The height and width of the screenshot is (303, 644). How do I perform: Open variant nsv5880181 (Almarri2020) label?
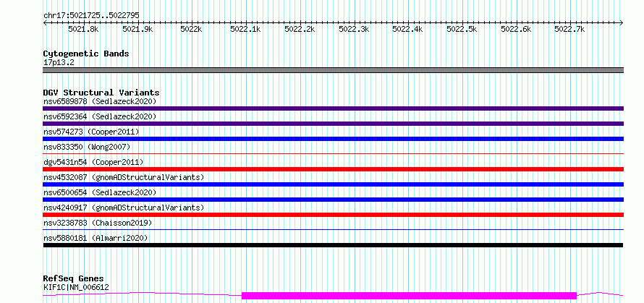click(96, 238)
